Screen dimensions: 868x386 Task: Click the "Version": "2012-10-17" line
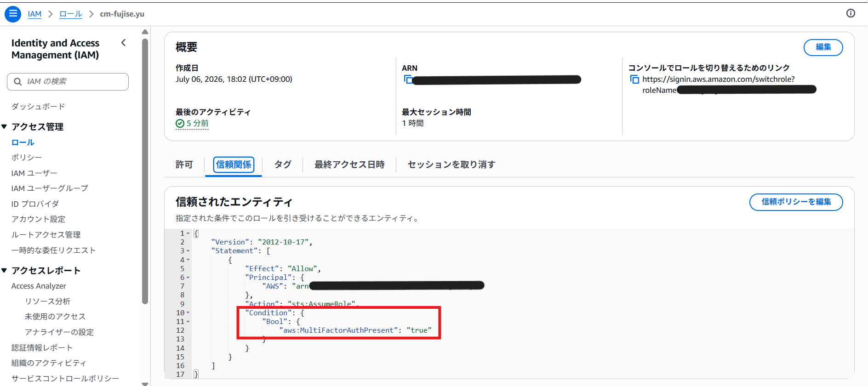tap(262, 242)
